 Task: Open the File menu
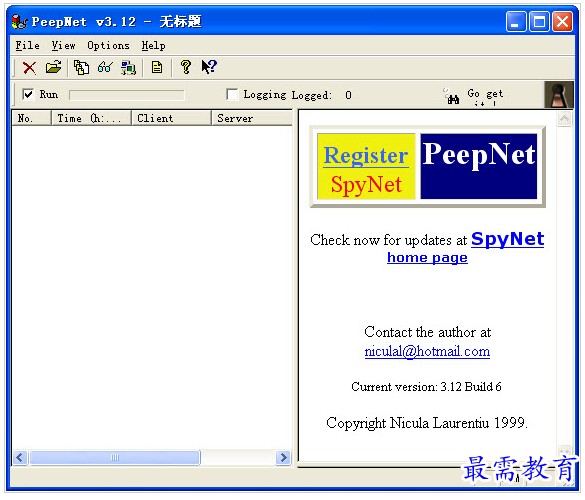(27, 46)
